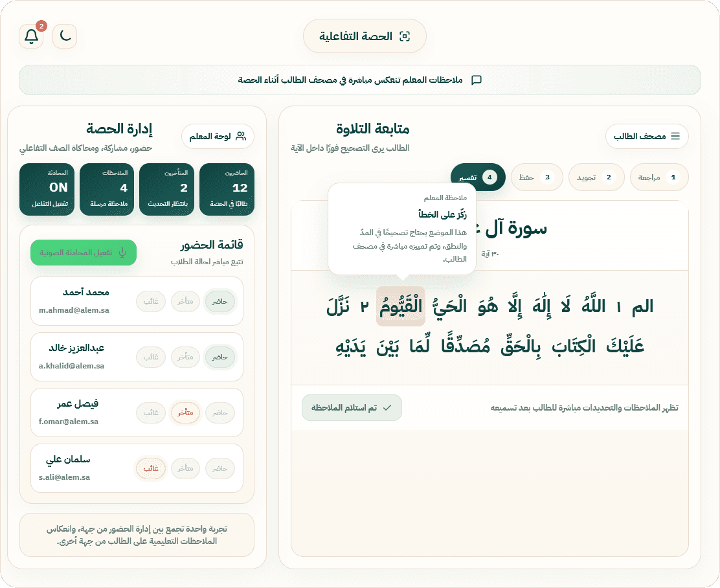Mark عبدالعزيز خالد as حاضر
This screenshot has height=588, width=720.
(x=220, y=357)
